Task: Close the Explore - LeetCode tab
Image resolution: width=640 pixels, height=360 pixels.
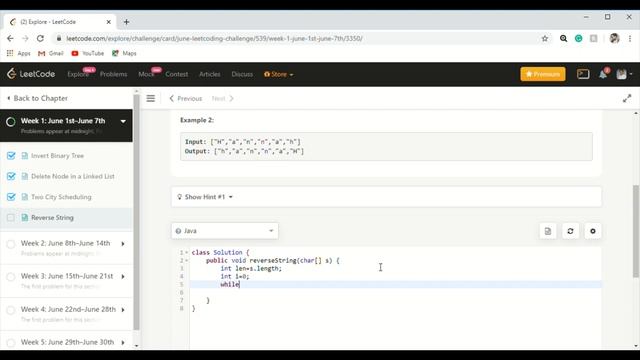Action: (109, 22)
